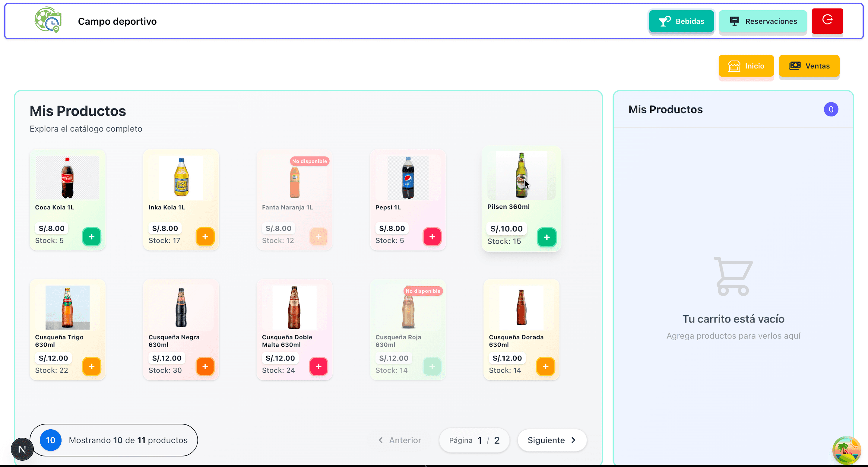Click the Stock: 22 label
868x467 pixels.
point(52,370)
